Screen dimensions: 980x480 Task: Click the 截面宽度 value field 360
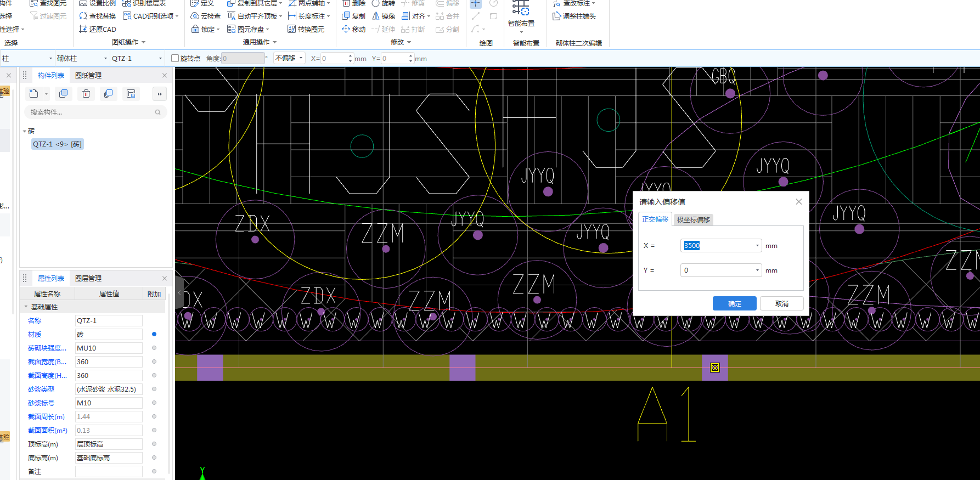(x=109, y=362)
